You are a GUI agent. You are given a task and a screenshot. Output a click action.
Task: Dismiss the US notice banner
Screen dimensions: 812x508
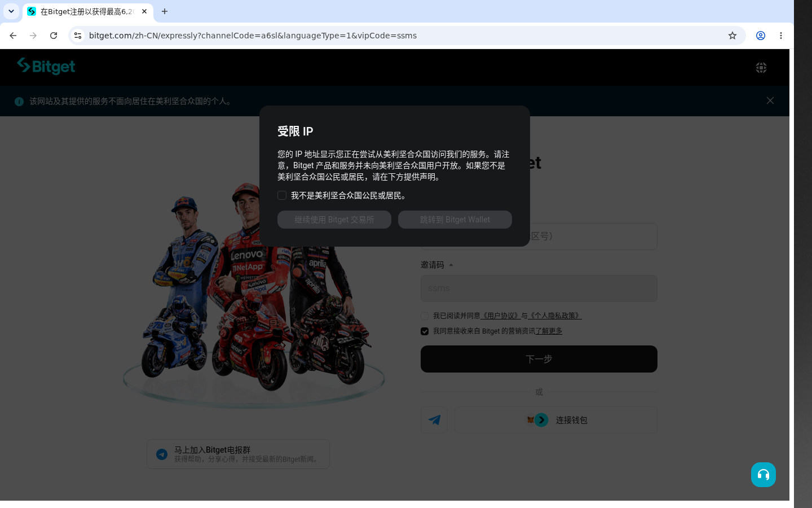coord(770,100)
